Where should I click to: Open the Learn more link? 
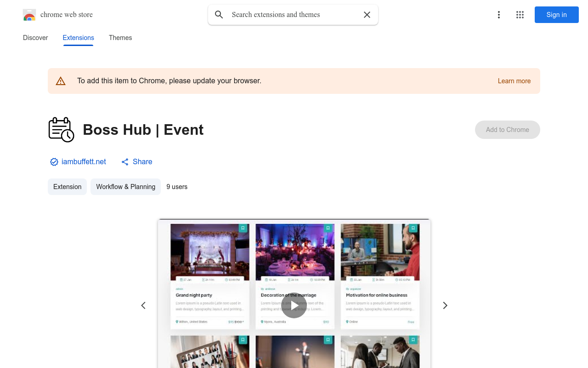(514, 81)
